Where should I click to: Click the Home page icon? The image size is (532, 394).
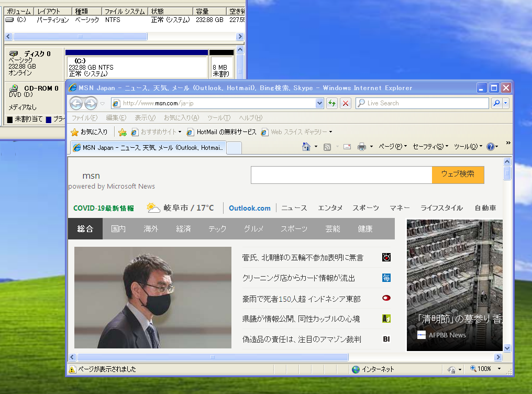306,147
